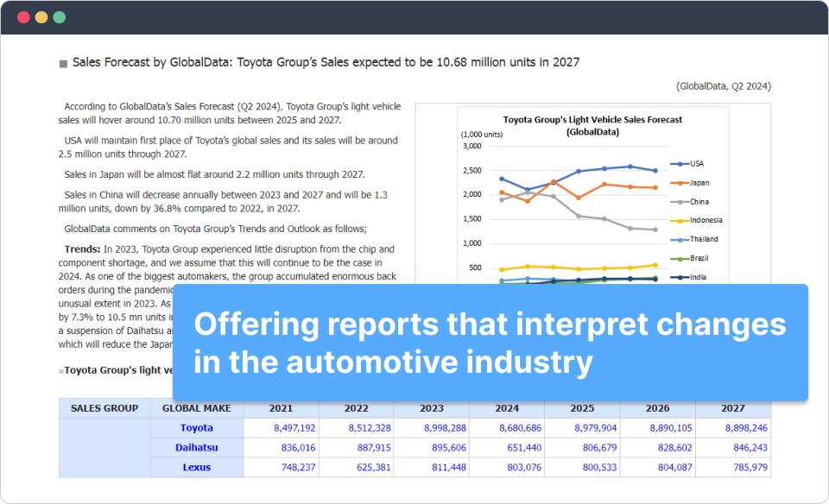Select Daihatsu 2023 value 895,606

[x=449, y=447]
